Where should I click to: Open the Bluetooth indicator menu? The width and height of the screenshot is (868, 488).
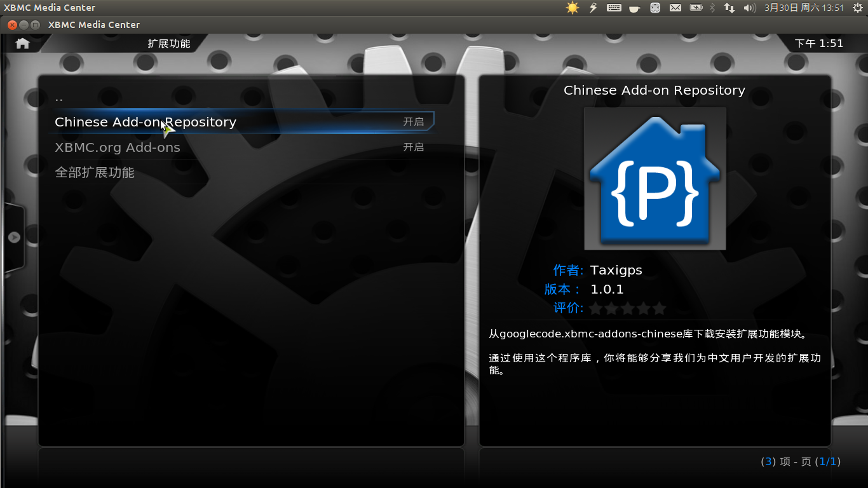pyautogui.click(x=712, y=8)
